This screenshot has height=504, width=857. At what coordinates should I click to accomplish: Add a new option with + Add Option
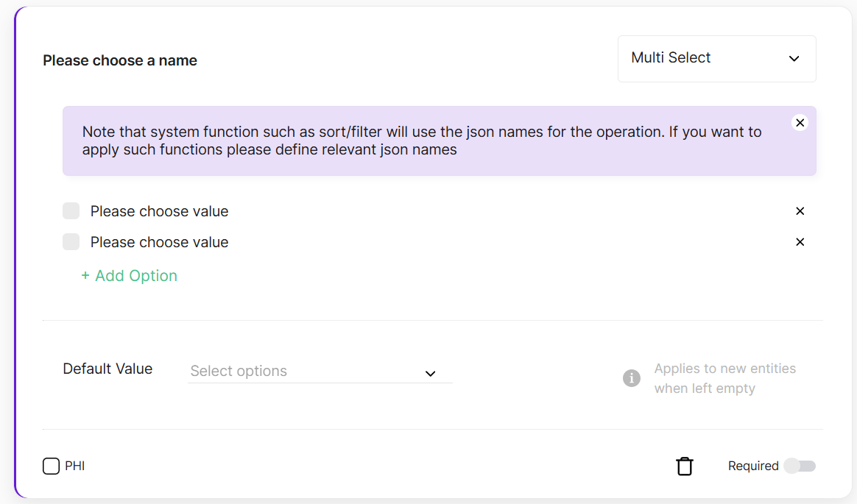pos(130,276)
